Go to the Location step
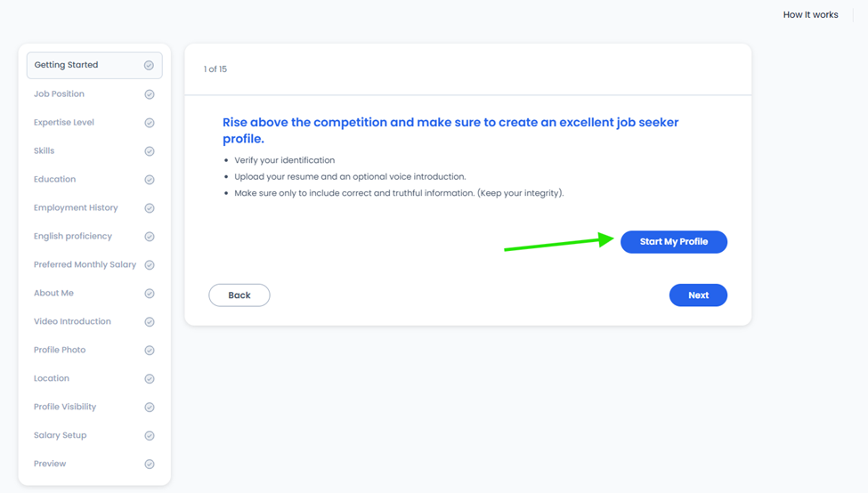868x493 pixels. (94, 378)
